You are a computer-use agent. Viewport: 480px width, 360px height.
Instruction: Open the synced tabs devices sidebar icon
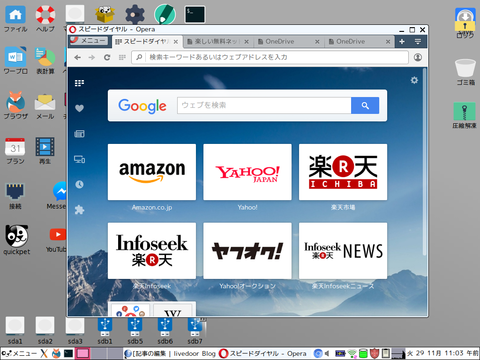[x=79, y=159]
